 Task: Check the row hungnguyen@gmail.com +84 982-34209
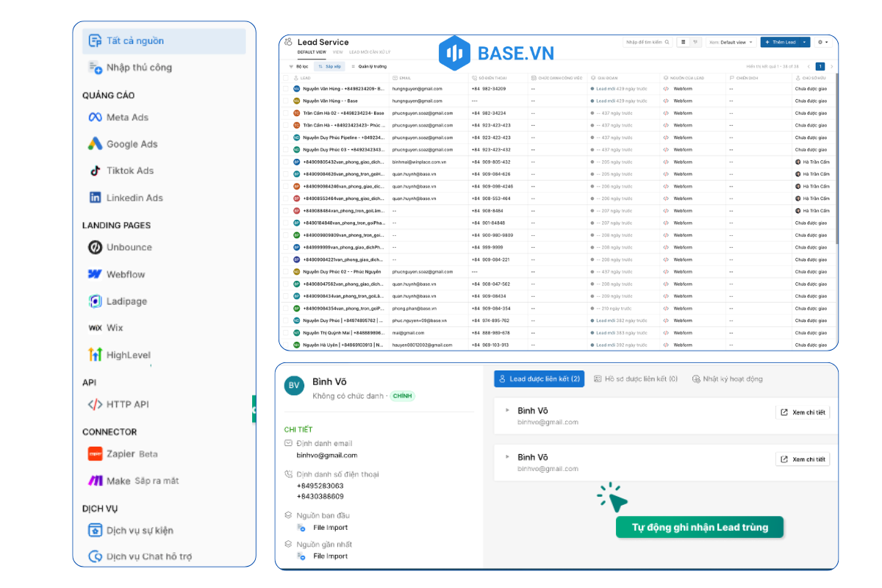(286, 89)
